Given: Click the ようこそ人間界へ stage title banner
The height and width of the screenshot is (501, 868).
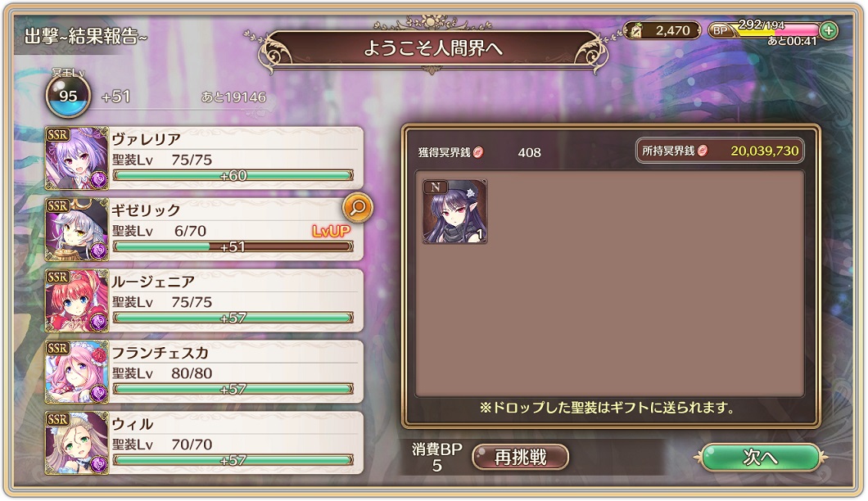Looking at the screenshot, I should (433, 49).
